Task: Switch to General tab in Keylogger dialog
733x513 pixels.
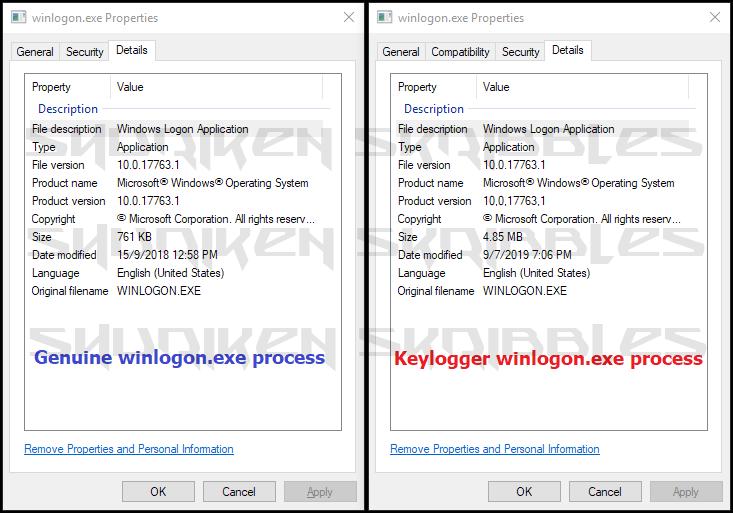Action: click(x=401, y=52)
